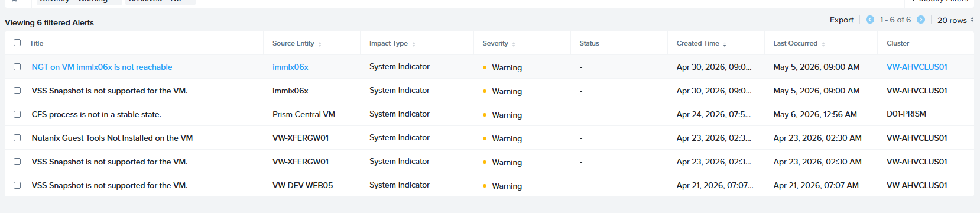The width and height of the screenshot is (980, 213).
Task: Click the Export link
Action: (842, 20)
